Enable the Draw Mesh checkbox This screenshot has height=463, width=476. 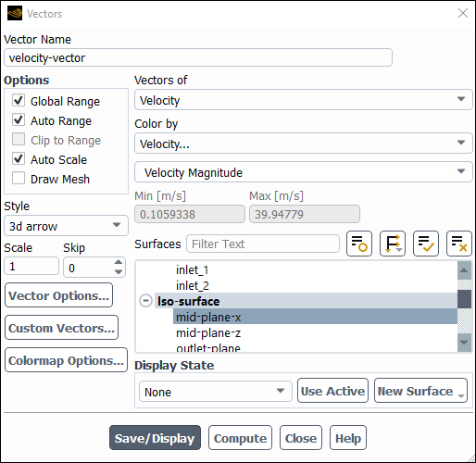19,178
